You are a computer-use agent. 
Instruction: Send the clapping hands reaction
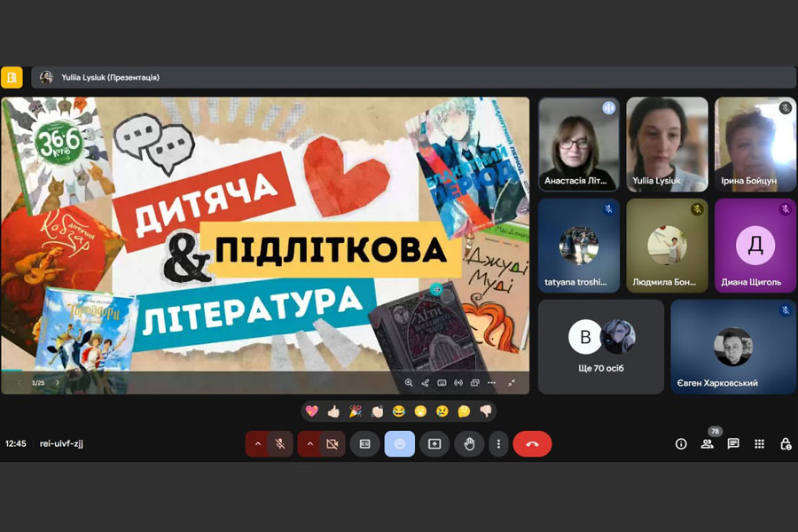click(377, 411)
